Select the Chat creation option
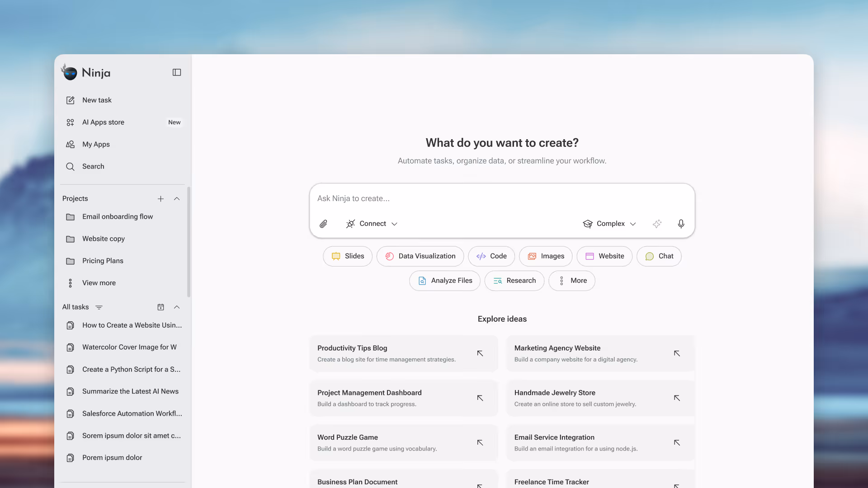 (x=659, y=256)
